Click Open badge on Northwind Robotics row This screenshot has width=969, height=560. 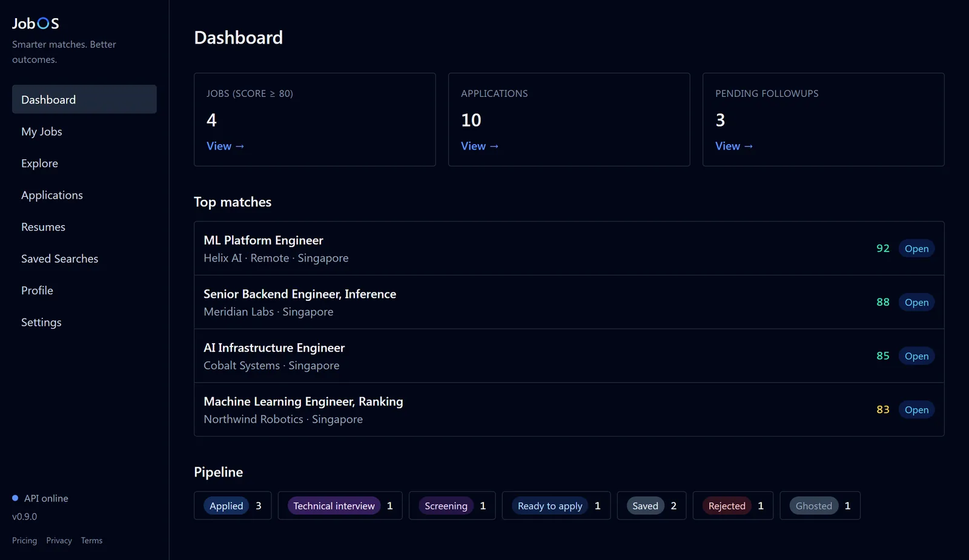(x=916, y=410)
